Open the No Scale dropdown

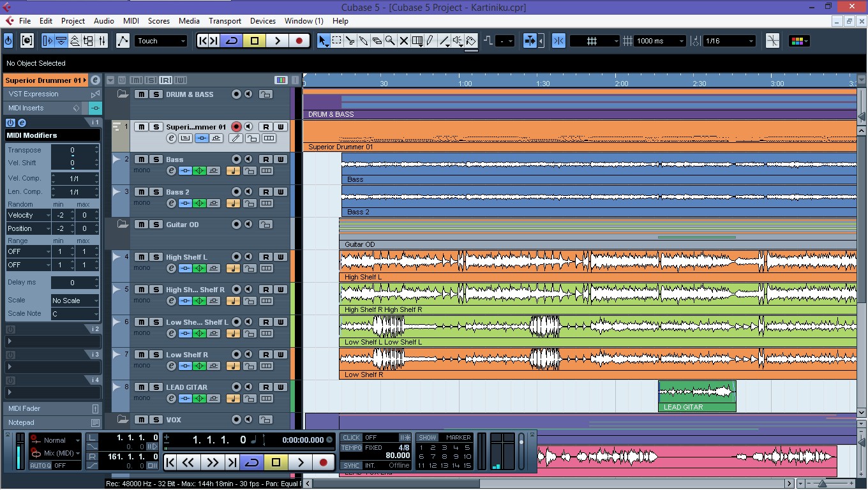[75, 301]
